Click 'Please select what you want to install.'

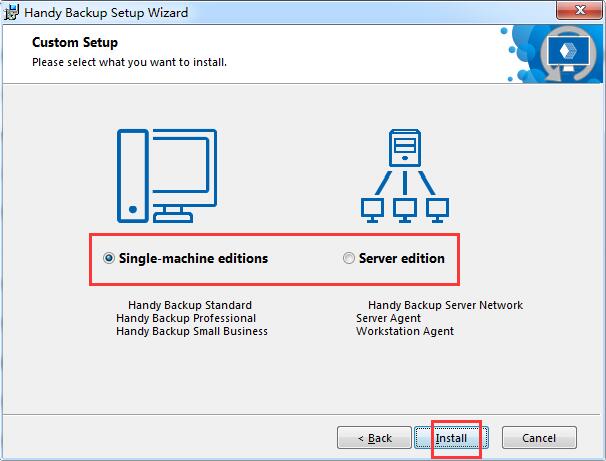pos(129,62)
